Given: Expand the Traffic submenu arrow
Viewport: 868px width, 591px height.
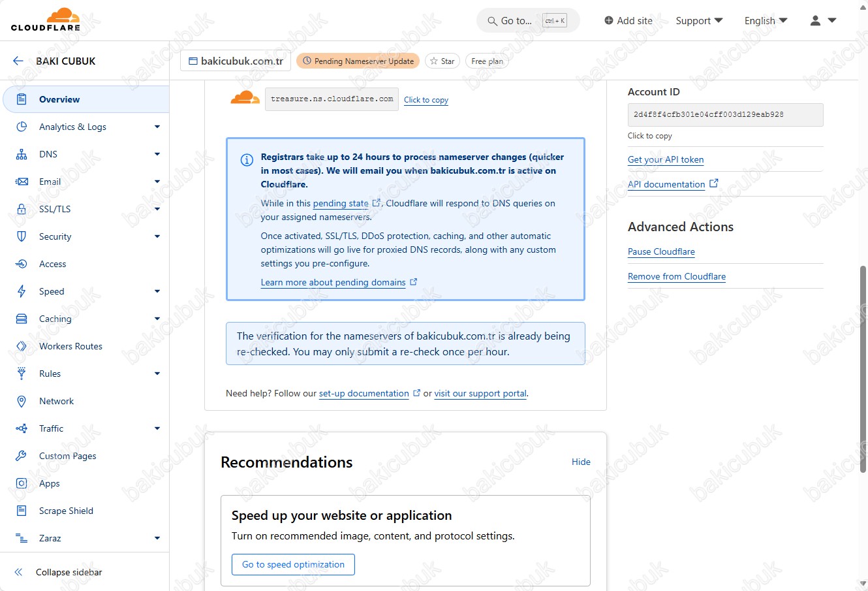Looking at the screenshot, I should (x=157, y=428).
